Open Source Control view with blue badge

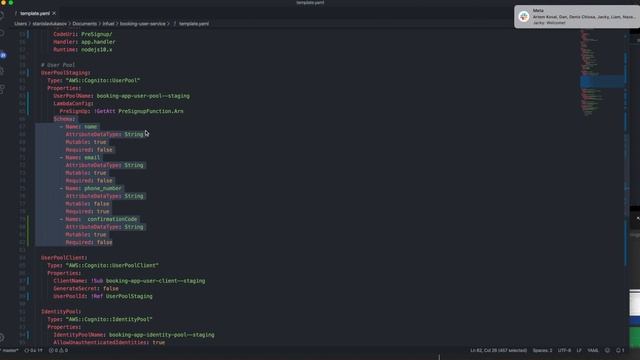(3, 55)
